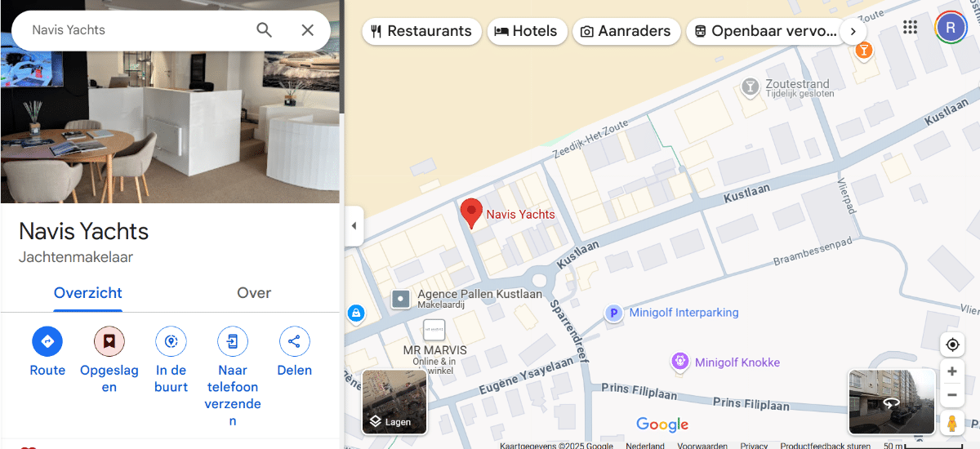Image resolution: width=980 pixels, height=449 pixels.
Task: Collapse the side panel arrow
Action: [x=354, y=226]
